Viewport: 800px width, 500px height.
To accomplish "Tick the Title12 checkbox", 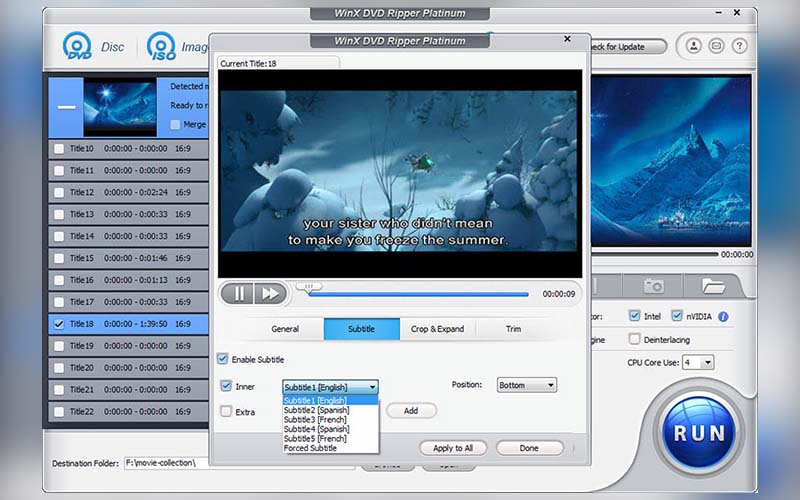I will pos(59,192).
